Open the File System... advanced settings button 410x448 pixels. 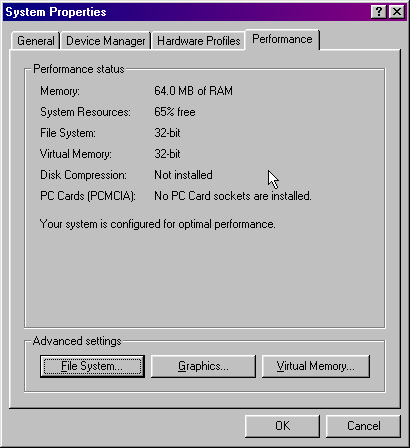[92, 366]
